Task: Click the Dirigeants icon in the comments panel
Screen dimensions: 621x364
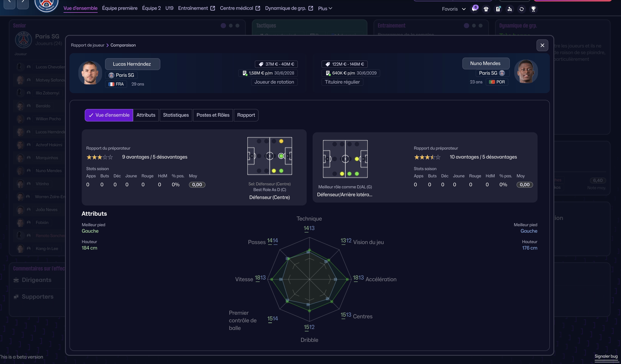Action: (16, 280)
